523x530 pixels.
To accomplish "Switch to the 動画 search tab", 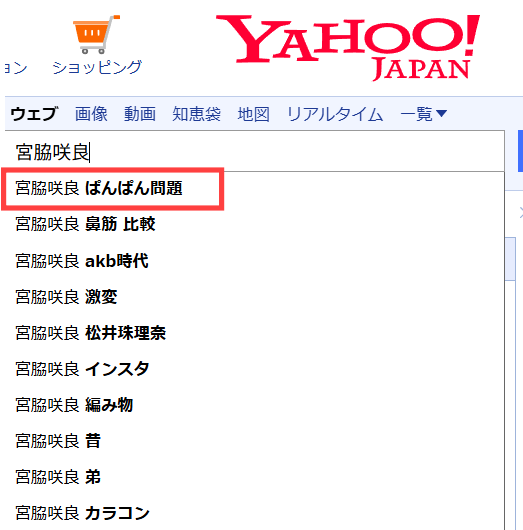I will point(140,114).
